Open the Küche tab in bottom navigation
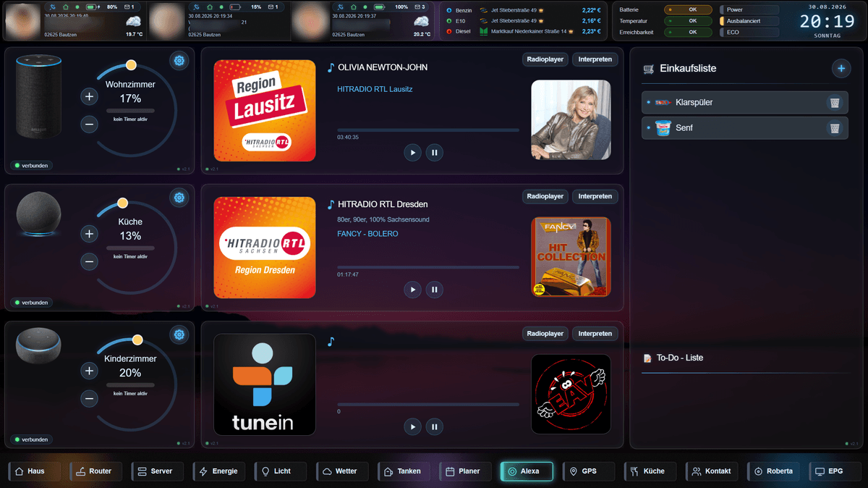The image size is (868, 488). pyautogui.click(x=650, y=471)
